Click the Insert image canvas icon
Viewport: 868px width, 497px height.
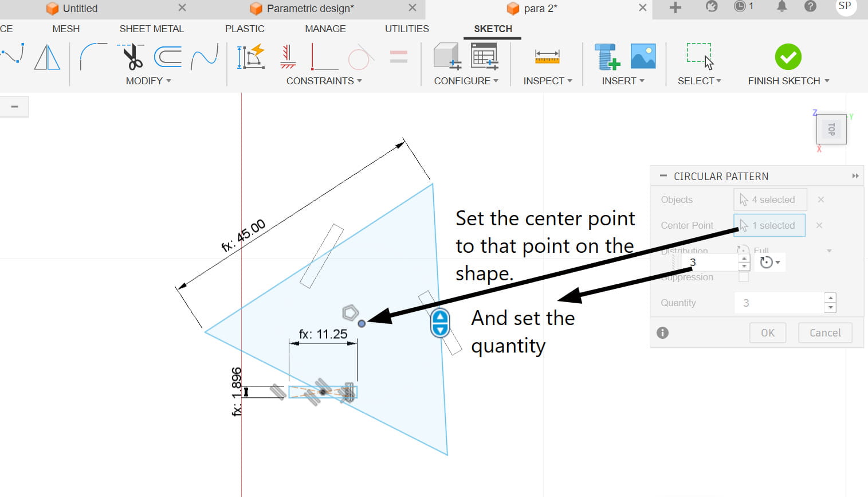tap(643, 57)
